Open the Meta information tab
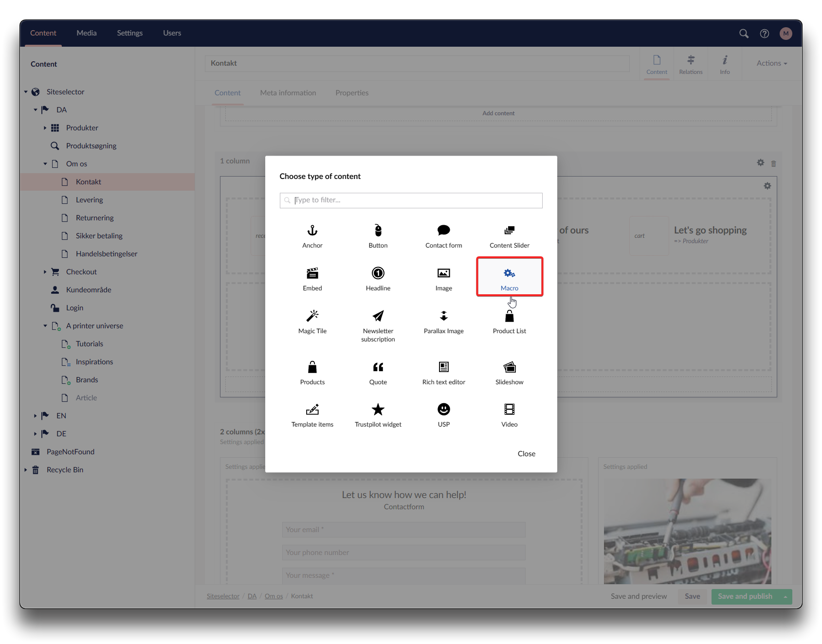 288,93
